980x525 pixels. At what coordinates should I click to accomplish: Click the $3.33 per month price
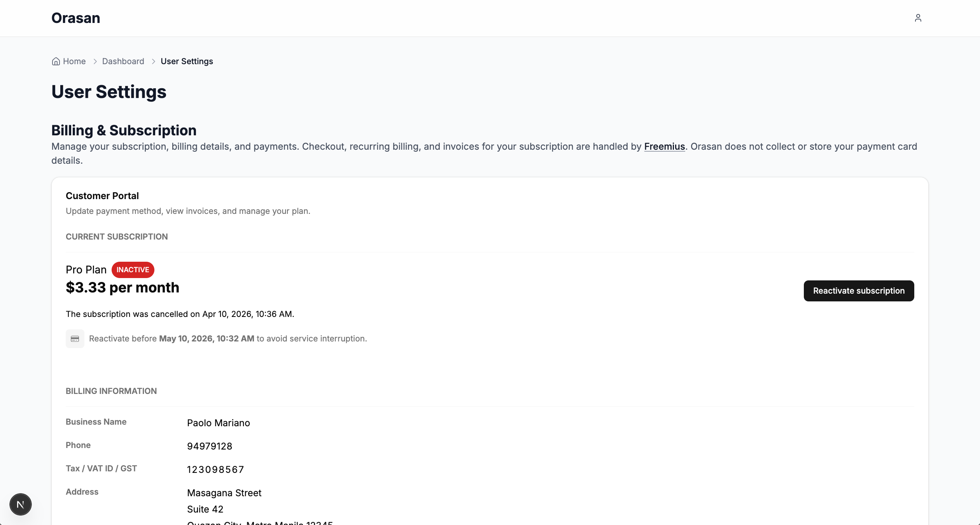[122, 288]
